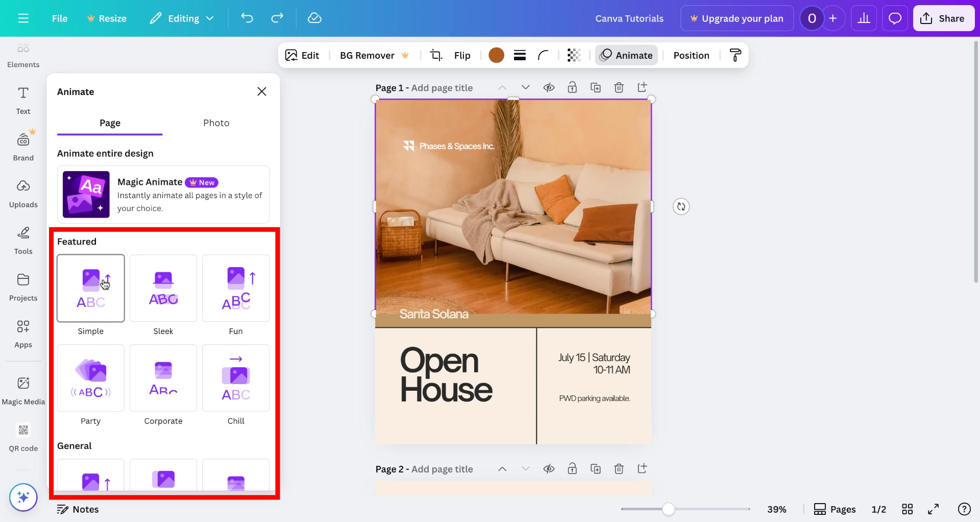
Task: Toggle Page 1 visibility with the eye icon
Action: (x=549, y=87)
